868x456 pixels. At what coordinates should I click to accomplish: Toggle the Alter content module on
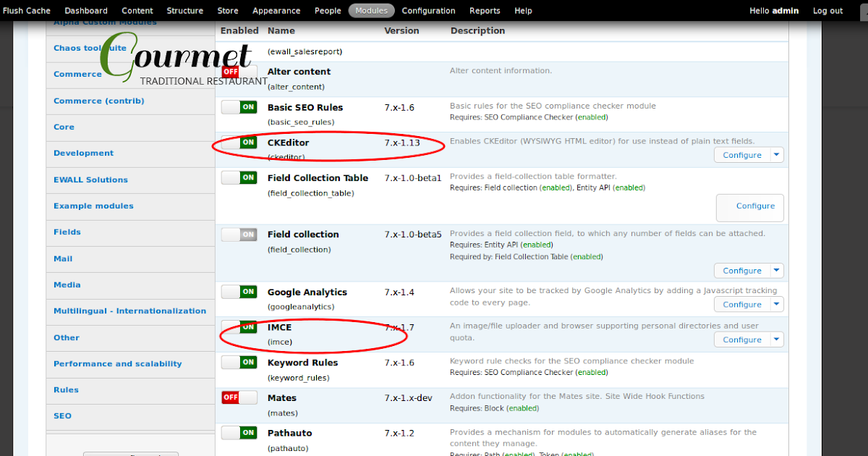239,72
